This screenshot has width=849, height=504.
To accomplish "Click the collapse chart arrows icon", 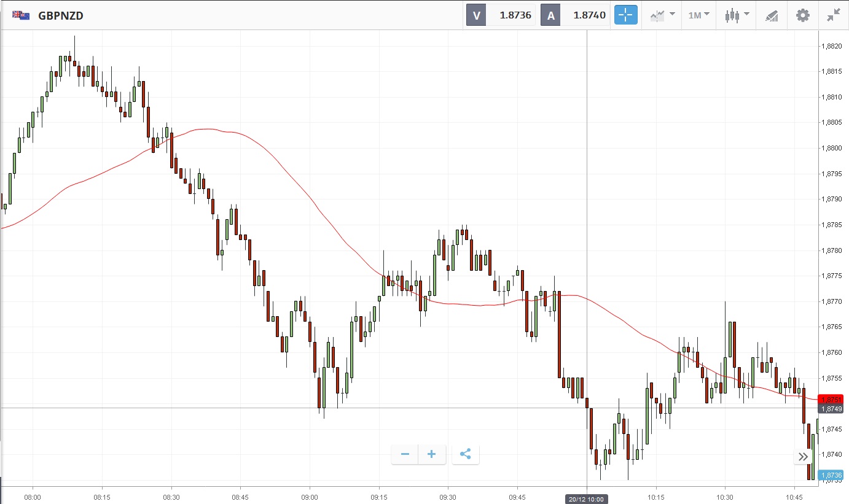I will pyautogui.click(x=833, y=15).
